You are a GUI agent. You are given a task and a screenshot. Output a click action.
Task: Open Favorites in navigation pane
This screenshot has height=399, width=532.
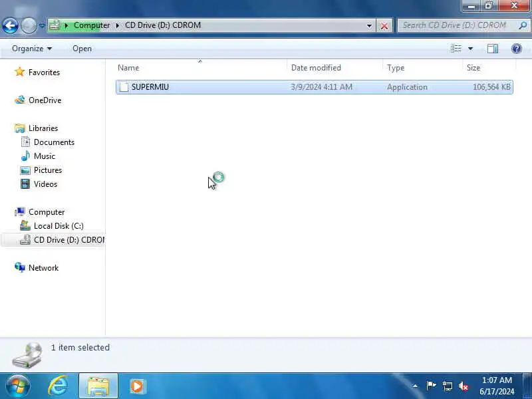[44, 72]
